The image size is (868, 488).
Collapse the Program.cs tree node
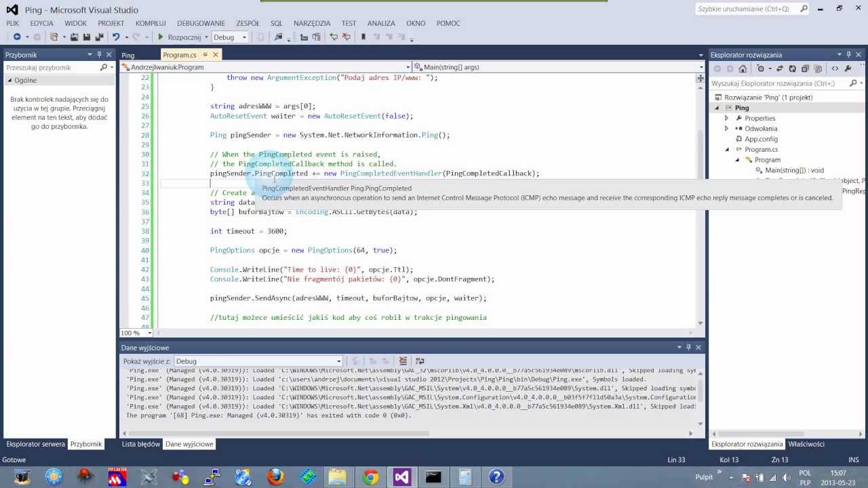click(x=726, y=150)
